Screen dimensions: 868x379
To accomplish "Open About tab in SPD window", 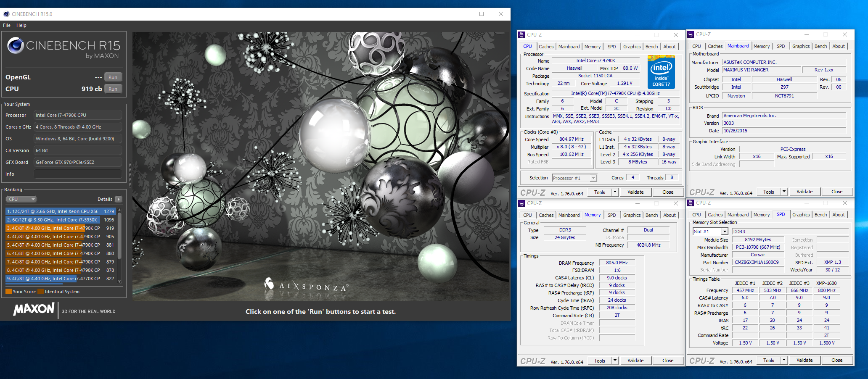I will point(839,215).
